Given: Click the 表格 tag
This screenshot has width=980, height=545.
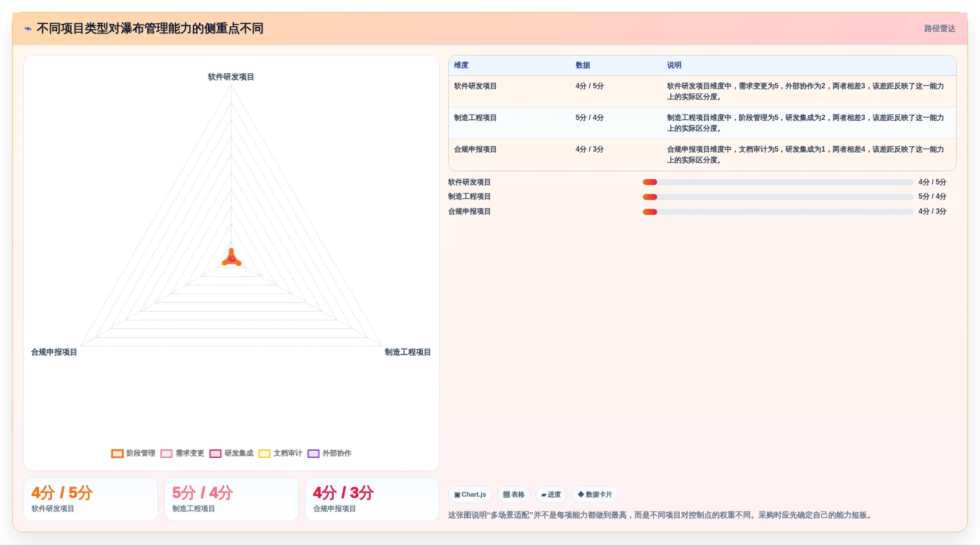Looking at the screenshot, I should (513, 494).
